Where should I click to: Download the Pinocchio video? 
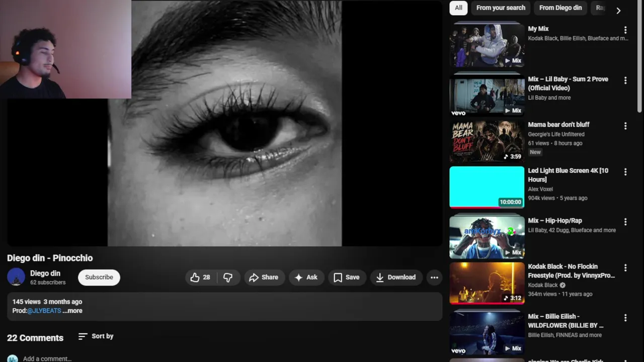[x=396, y=277]
